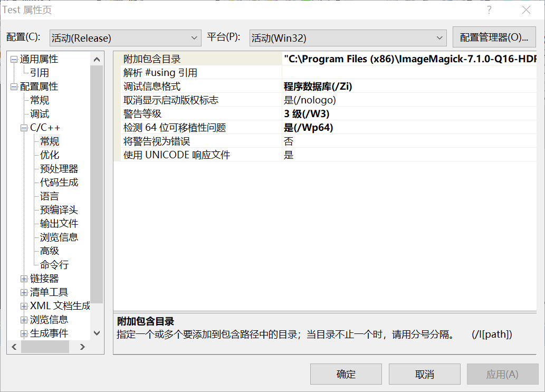The width and height of the screenshot is (545, 392).
Task: Open the 命令行 tree item
Action: (54, 265)
